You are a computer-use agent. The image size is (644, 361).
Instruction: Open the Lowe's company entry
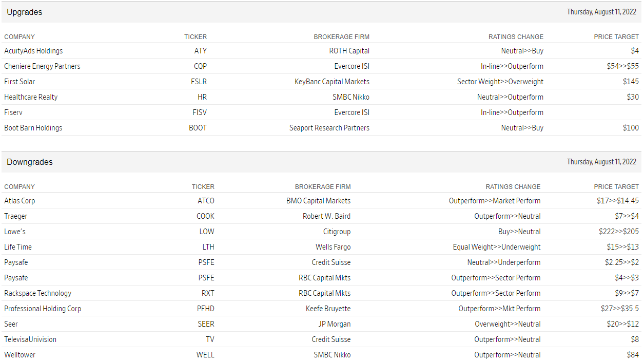[x=15, y=232]
